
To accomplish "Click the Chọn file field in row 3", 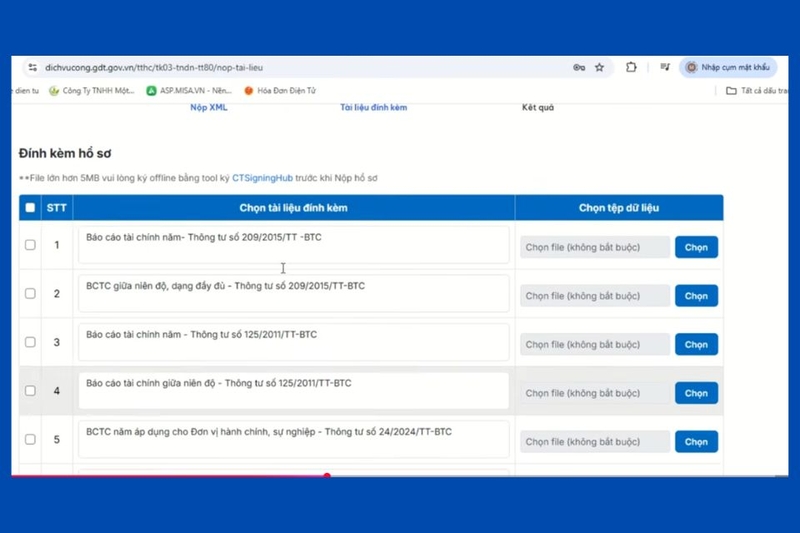I will tap(595, 344).
